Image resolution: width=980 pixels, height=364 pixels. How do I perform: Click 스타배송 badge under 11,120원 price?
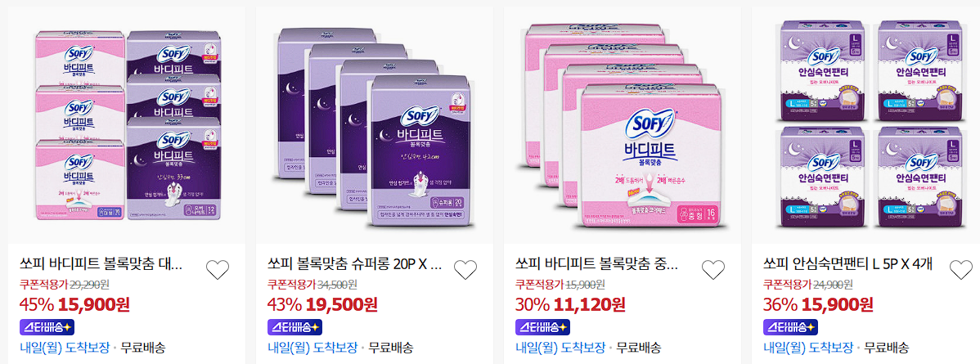(543, 327)
